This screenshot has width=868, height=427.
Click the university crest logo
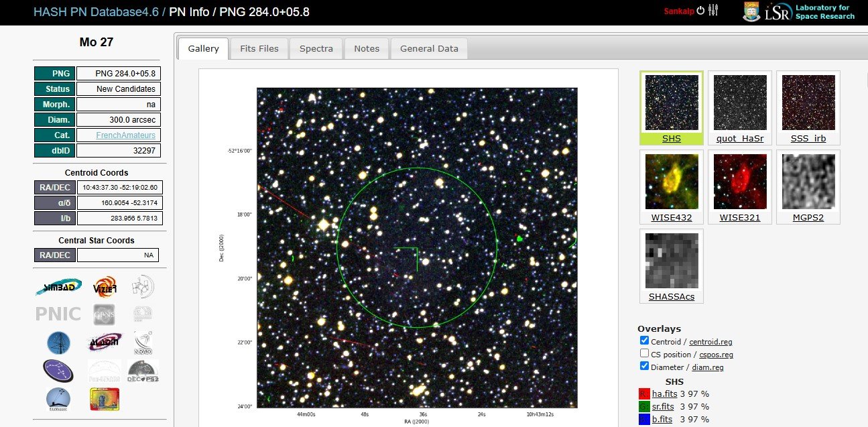[752, 11]
